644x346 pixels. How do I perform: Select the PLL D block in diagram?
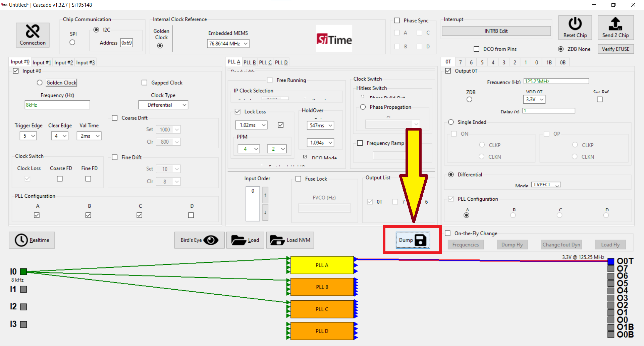(322, 331)
